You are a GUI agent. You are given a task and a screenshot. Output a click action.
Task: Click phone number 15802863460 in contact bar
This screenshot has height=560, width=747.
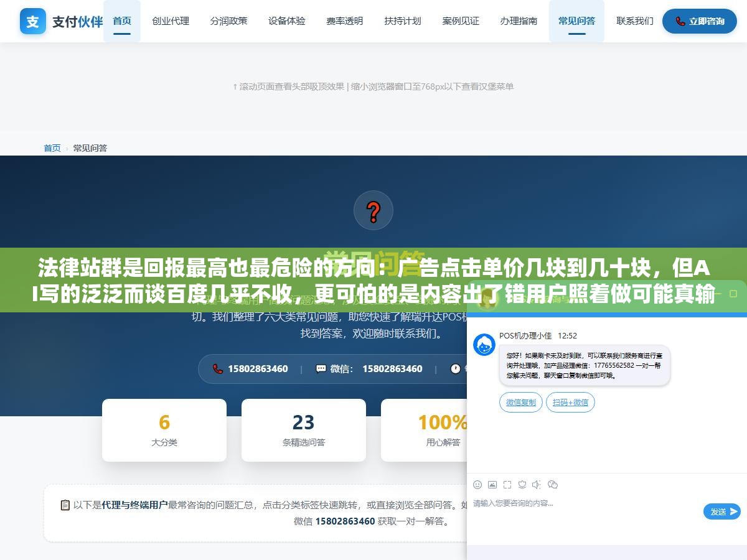pyautogui.click(x=258, y=368)
